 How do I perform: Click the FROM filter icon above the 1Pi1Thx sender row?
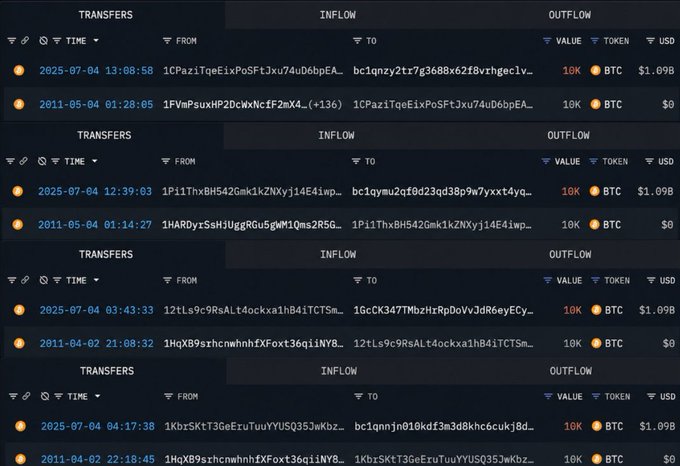click(x=166, y=161)
